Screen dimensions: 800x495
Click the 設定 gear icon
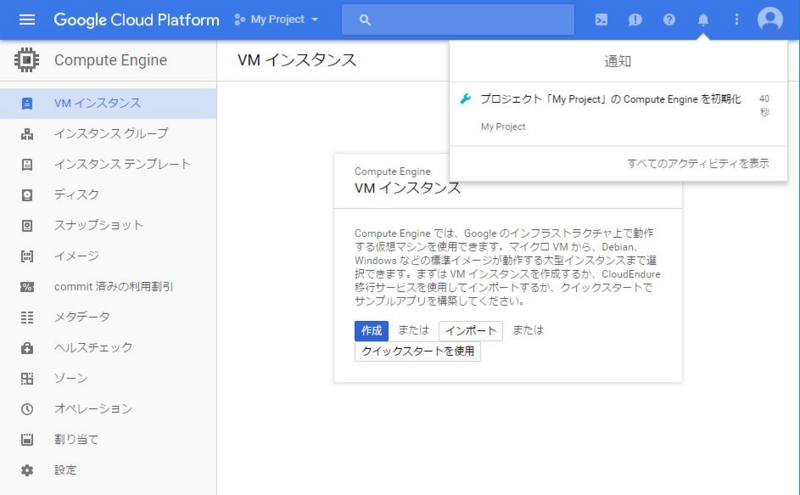point(27,470)
